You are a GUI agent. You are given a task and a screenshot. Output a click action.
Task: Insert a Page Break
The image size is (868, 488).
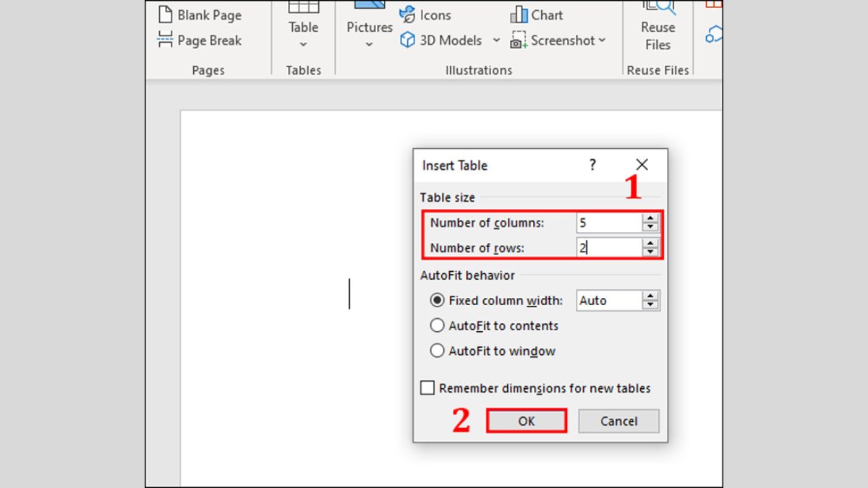tap(200, 40)
